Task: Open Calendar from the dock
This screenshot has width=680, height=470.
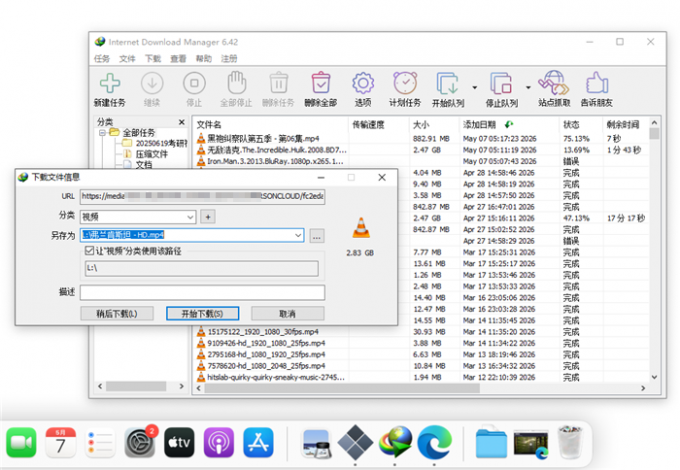Action: click(61, 442)
